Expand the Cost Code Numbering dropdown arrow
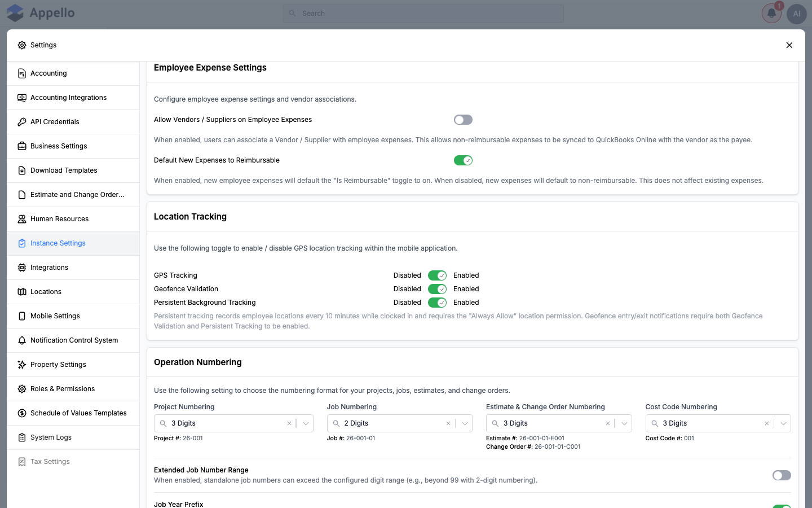This screenshot has width=812, height=508. coord(783,423)
